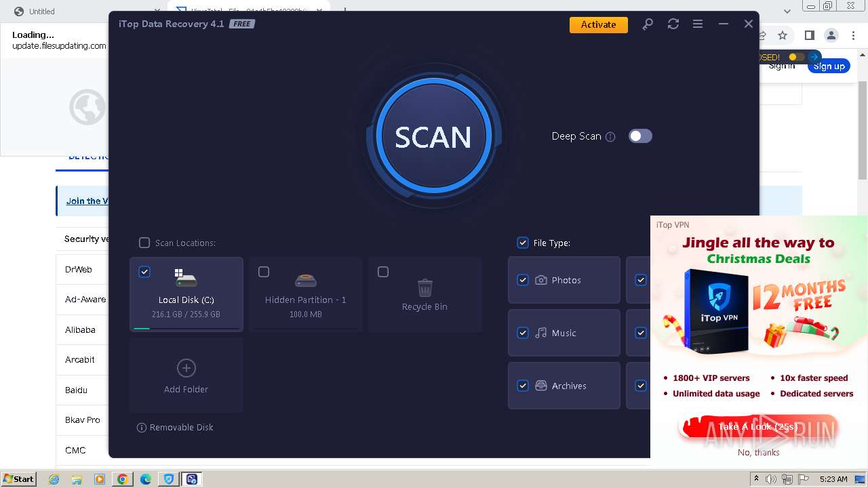The image size is (868, 488).
Task: Click the refresh arrows icon in title bar
Action: 673,24
